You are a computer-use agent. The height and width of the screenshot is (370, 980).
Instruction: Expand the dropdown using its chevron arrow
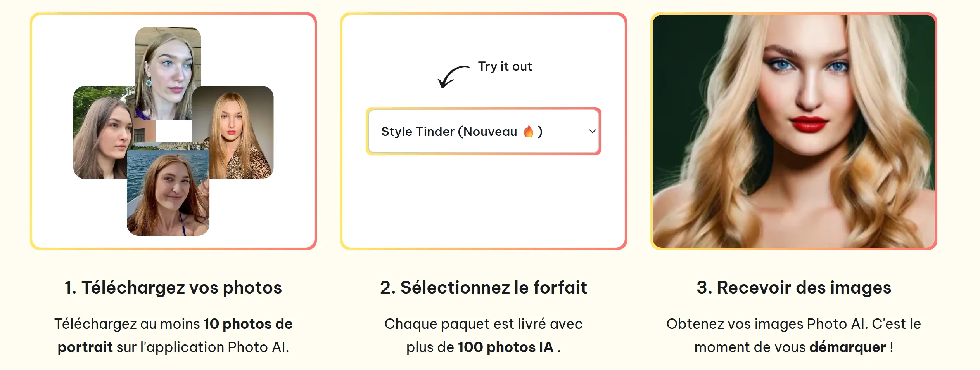point(592,132)
